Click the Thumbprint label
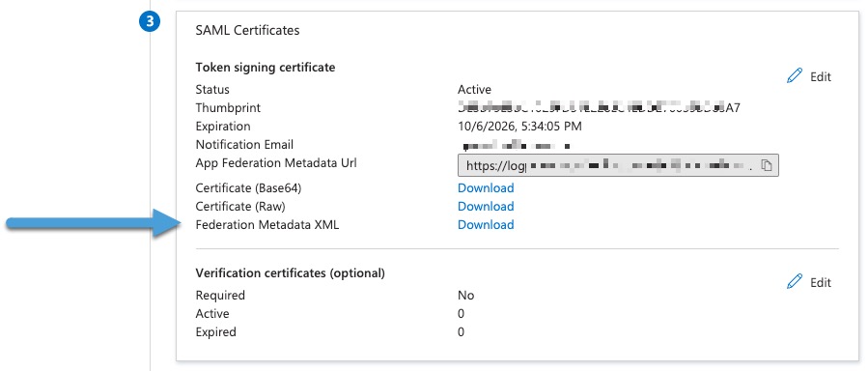This screenshot has height=371, width=868. (x=228, y=108)
